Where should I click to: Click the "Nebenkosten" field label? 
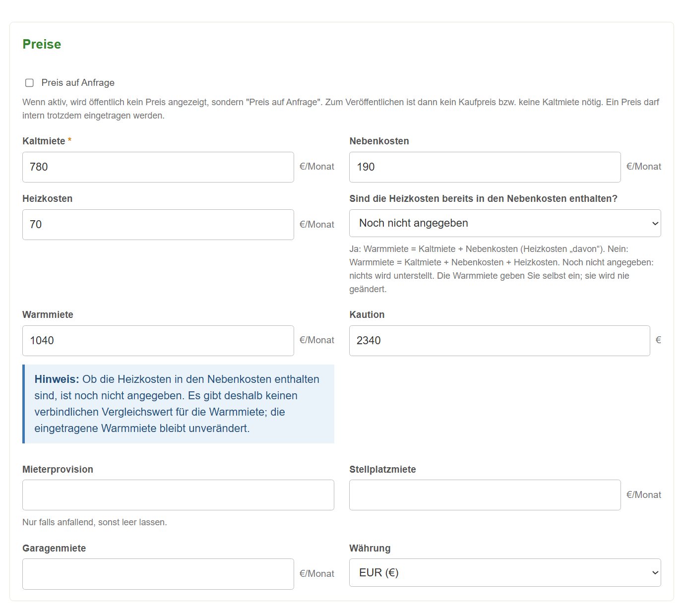379,141
